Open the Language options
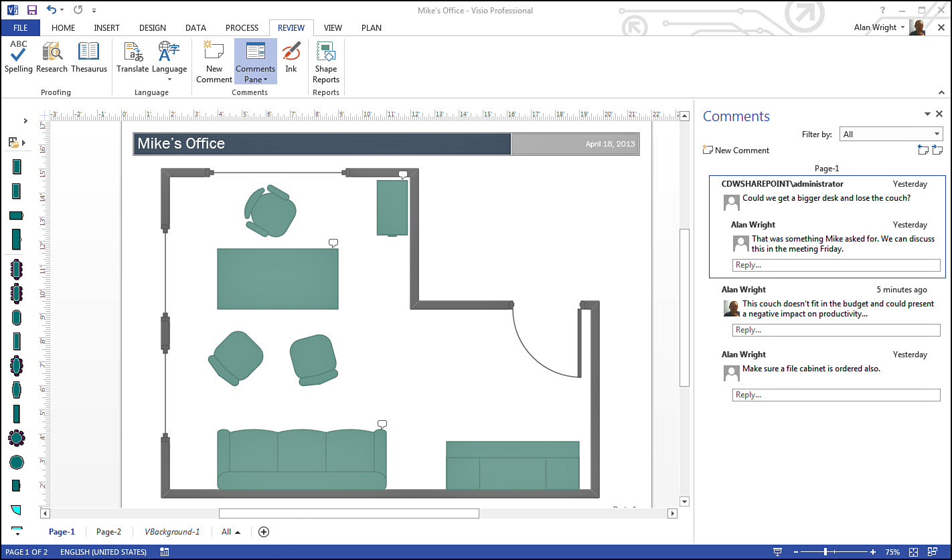952x560 pixels. 169,61
